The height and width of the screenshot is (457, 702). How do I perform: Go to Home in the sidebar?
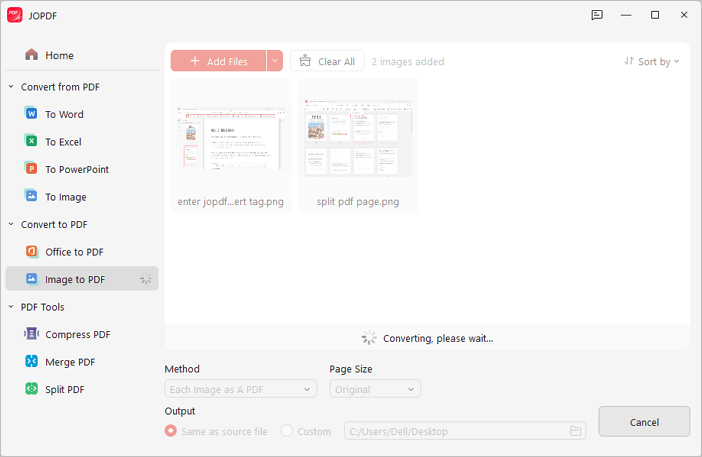[59, 55]
